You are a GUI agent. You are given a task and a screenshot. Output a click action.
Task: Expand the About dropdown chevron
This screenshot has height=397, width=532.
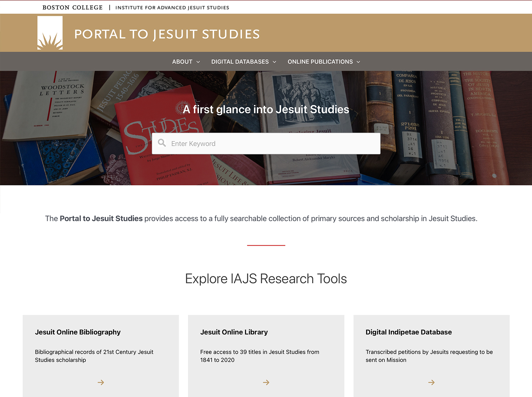click(x=198, y=62)
